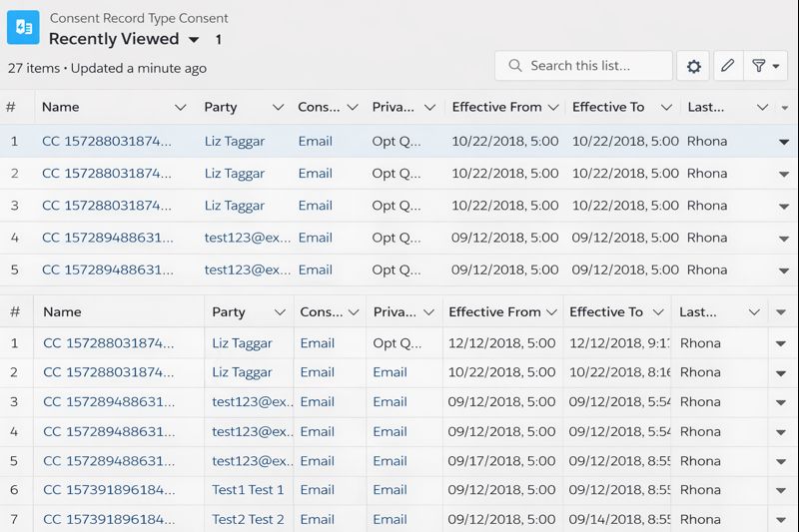Click in the Search this list field
Screen dimensions: 799x532
594,66
